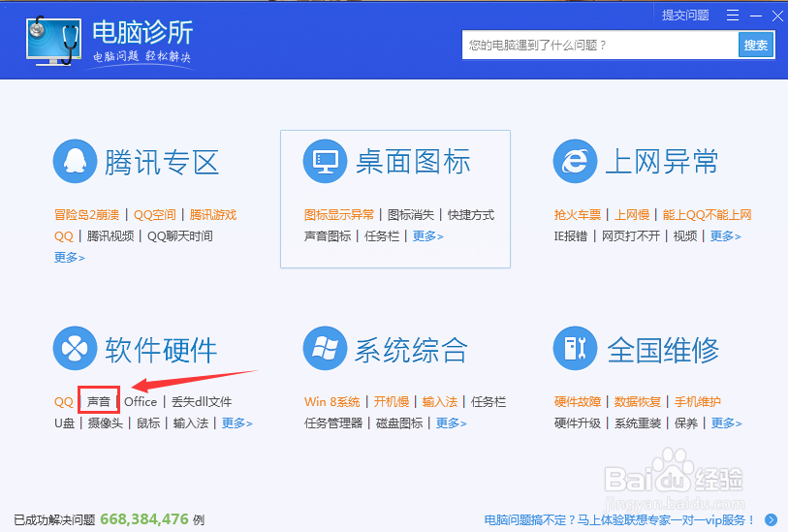
Task: Open the hamburger menu in title bar
Action: [x=733, y=16]
